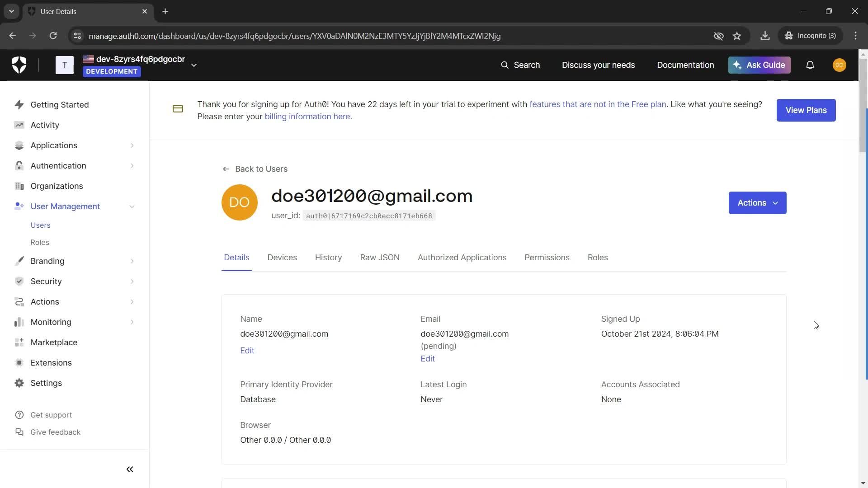
Task: Click the Give feedback chat icon
Action: pos(19,432)
